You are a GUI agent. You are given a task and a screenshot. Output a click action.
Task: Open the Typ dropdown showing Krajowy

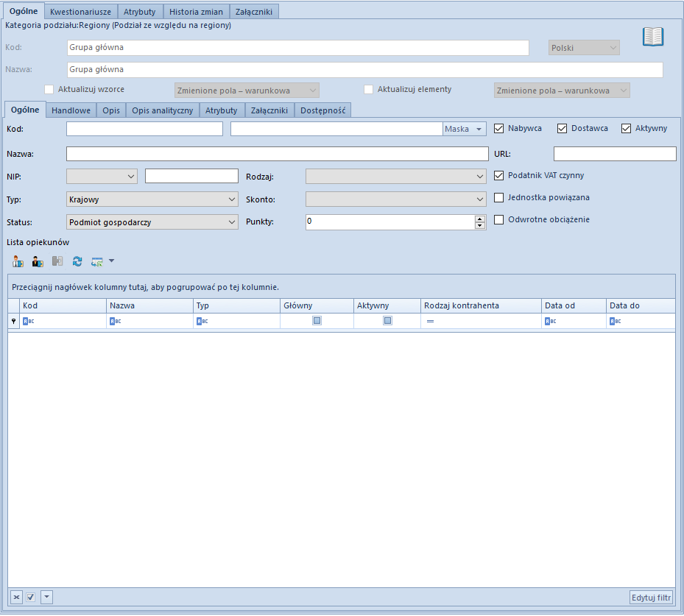tap(152, 199)
